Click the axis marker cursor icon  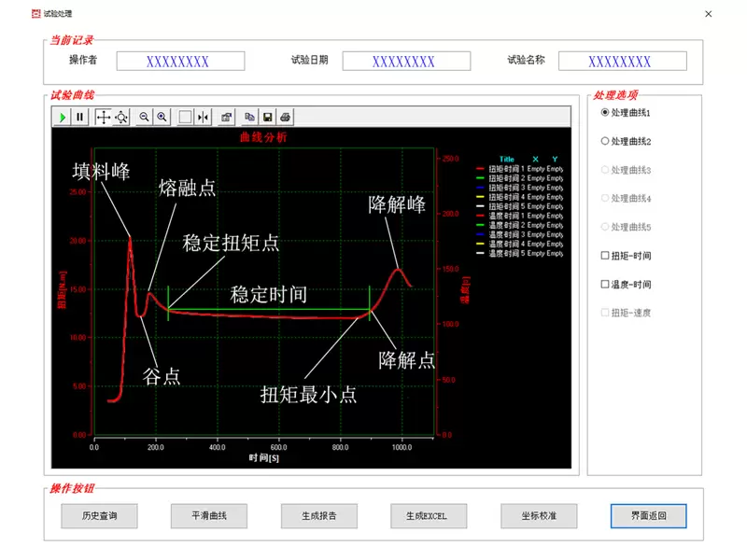[x=204, y=117]
